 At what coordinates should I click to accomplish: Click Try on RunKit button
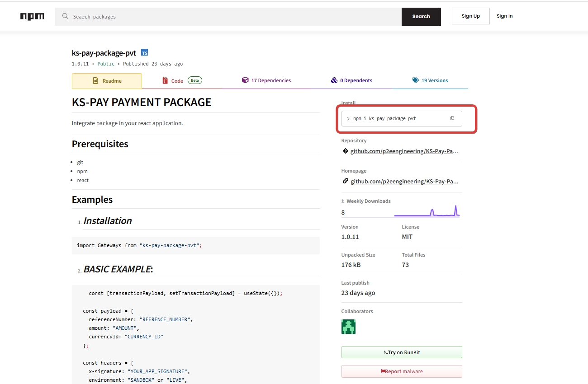pos(402,352)
